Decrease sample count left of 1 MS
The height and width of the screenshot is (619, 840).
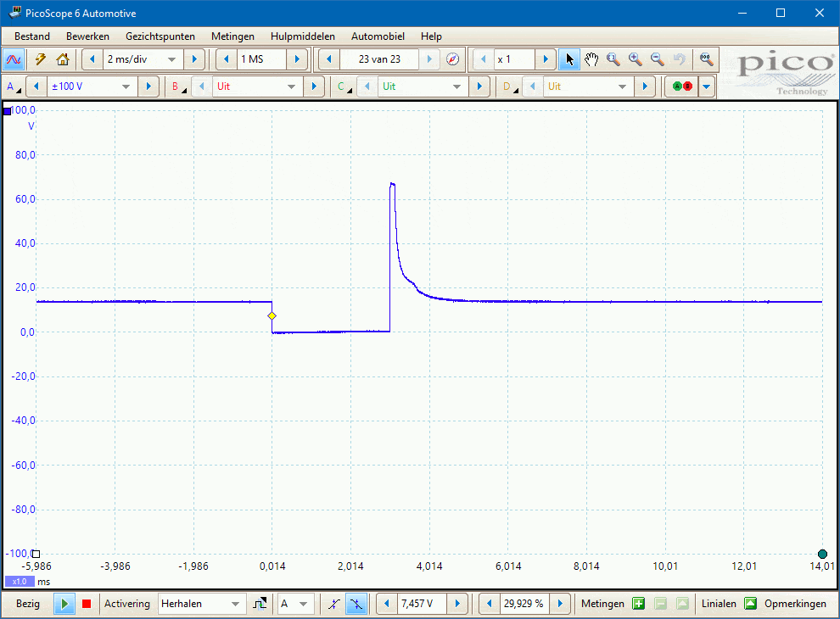click(226, 59)
